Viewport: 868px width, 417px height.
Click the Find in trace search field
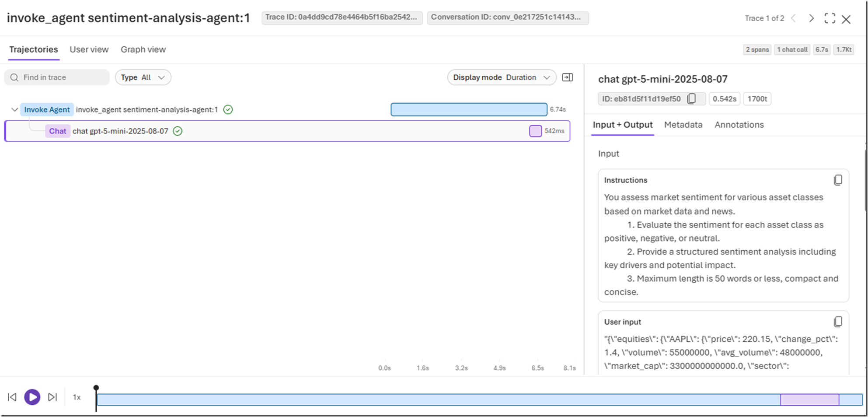(57, 77)
